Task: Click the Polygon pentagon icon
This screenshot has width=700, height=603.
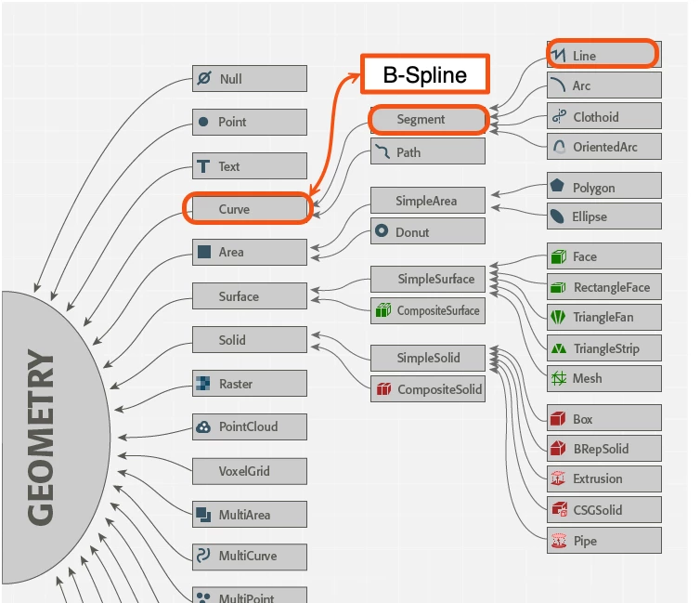Action: (557, 185)
